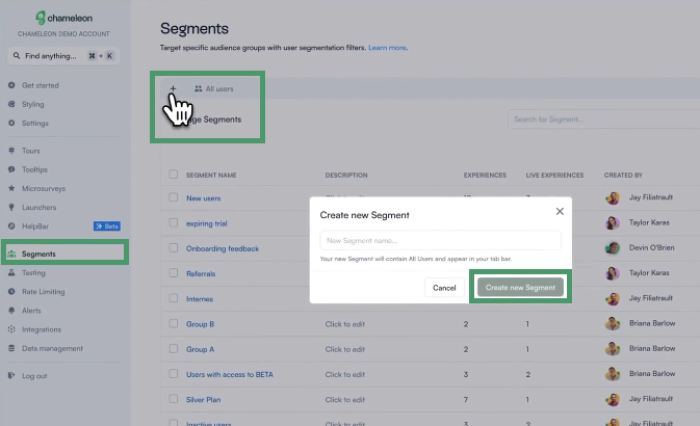700x426 pixels.
Task: Focus the New Segment name input field
Action: coord(440,240)
